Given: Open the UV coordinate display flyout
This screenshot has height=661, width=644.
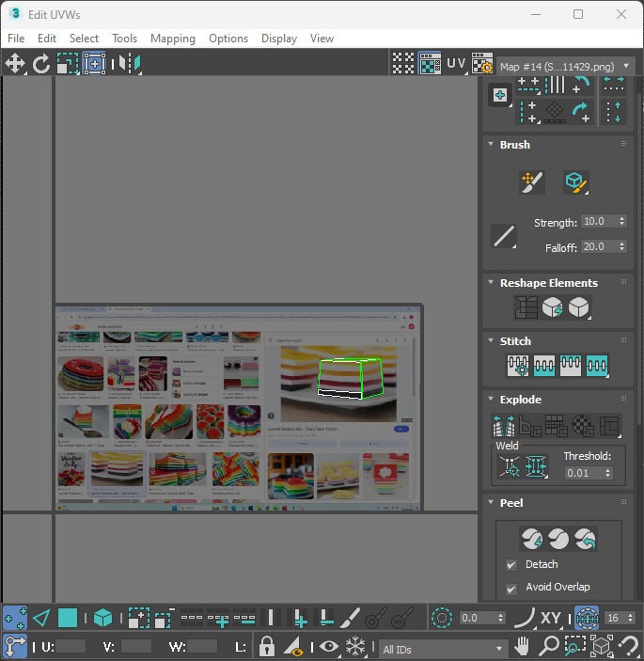Looking at the screenshot, I should pos(457,64).
